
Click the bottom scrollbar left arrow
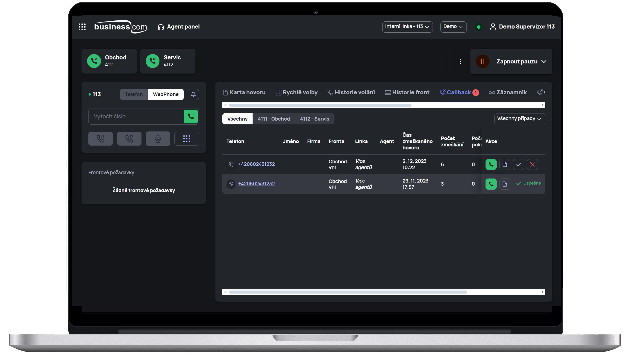click(225, 292)
